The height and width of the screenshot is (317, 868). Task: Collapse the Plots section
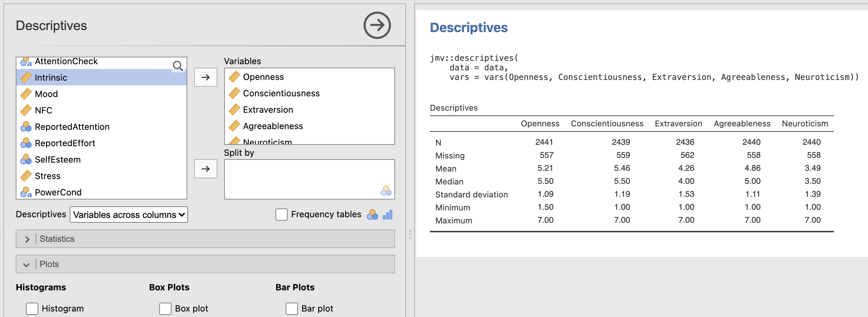[x=205, y=264]
